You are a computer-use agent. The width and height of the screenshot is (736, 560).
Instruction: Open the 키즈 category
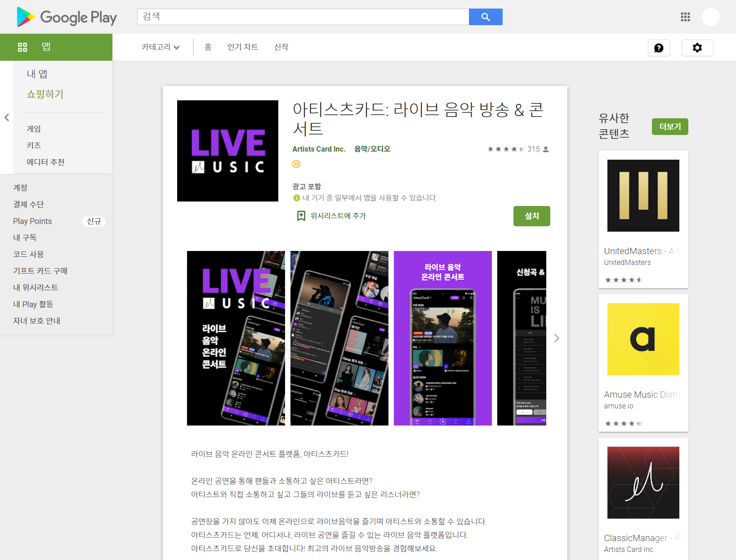tap(34, 145)
